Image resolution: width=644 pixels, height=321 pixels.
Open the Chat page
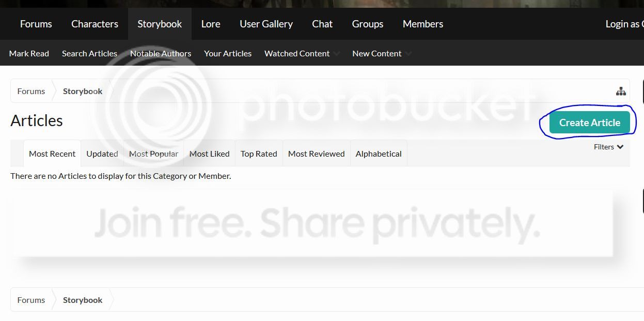pyautogui.click(x=322, y=24)
